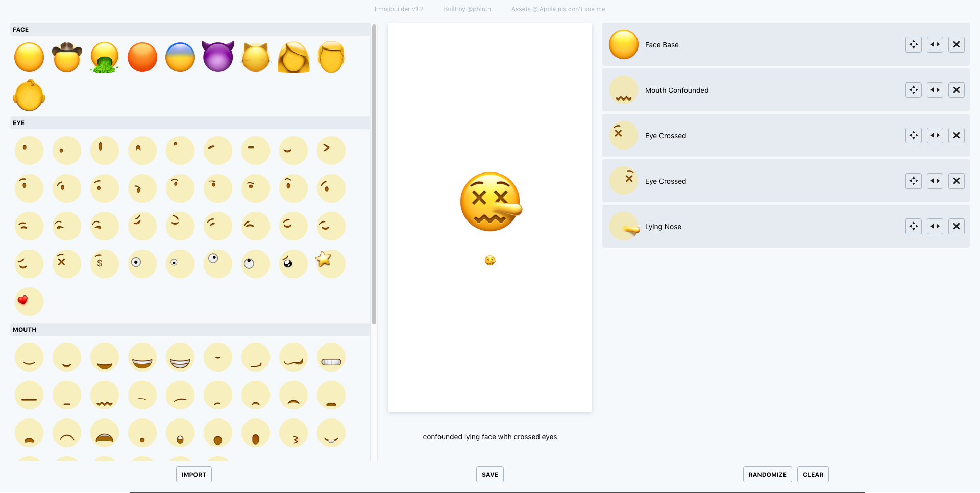Click the Mouth Confounded layer thumbnail
Viewport: 980px width, 493px height.
[624, 90]
